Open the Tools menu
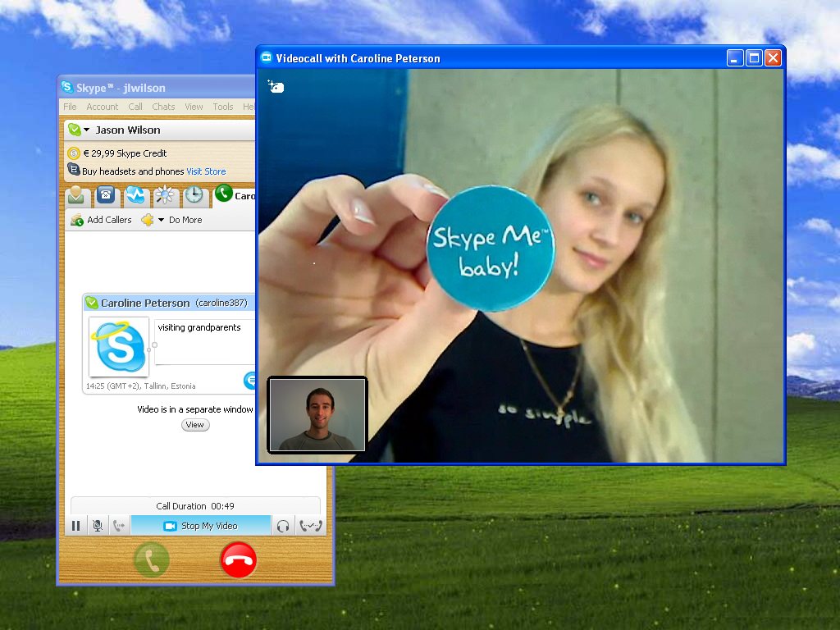 (x=223, y=107)
